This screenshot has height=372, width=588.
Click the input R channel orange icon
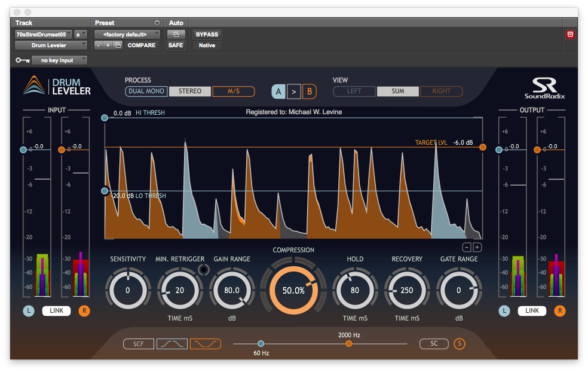pyautogui.click(x=84, y=311)
